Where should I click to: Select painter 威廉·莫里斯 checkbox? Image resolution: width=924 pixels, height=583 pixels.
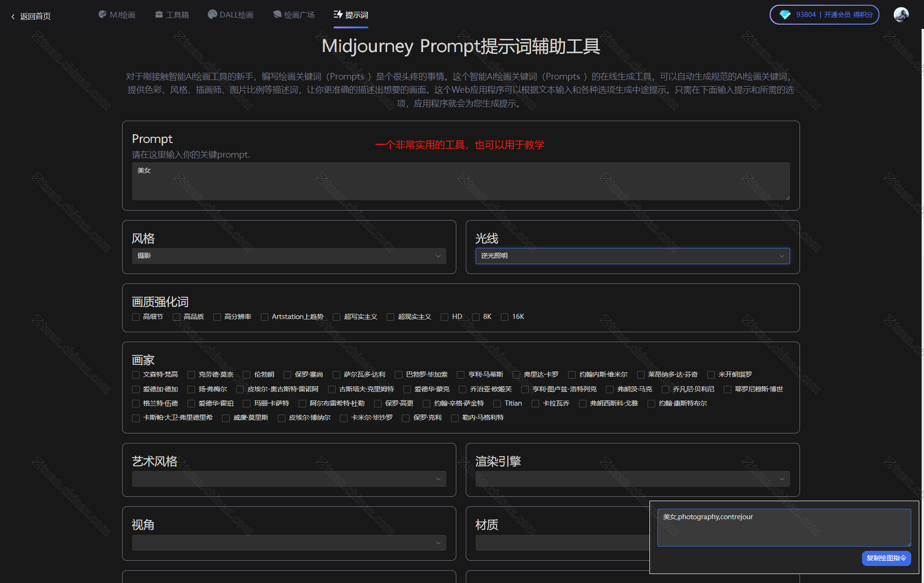coord(226,418)
